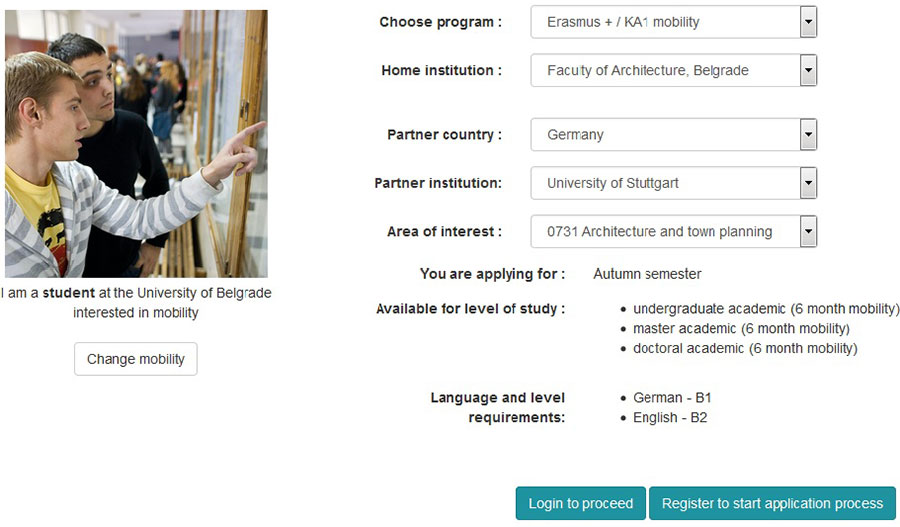Expand the Partner institution dropdown arrow

click(x=808, y=183)
